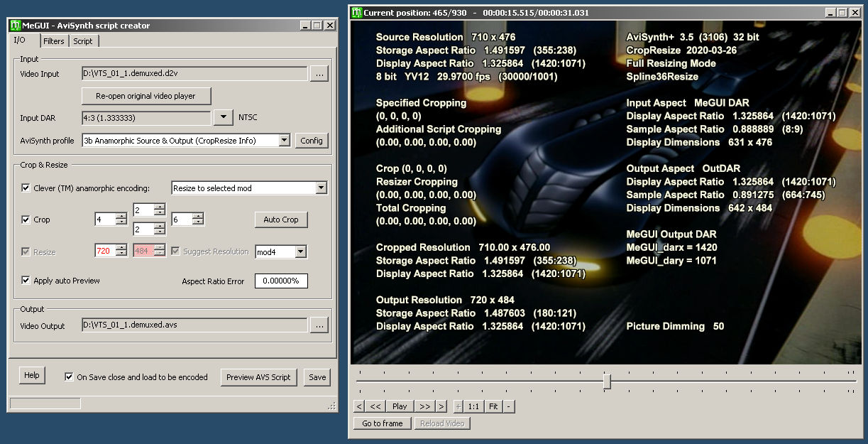Viewport: 868px width, 444px height.
Task: Click the height field showing 484
Action: coord(143,251)
